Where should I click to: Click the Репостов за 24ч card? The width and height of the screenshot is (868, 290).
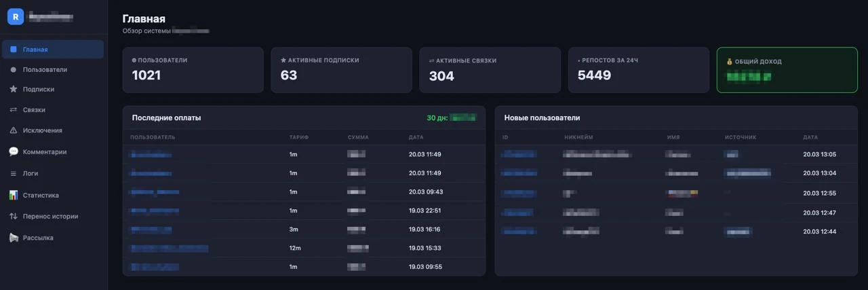pos(638,70)
